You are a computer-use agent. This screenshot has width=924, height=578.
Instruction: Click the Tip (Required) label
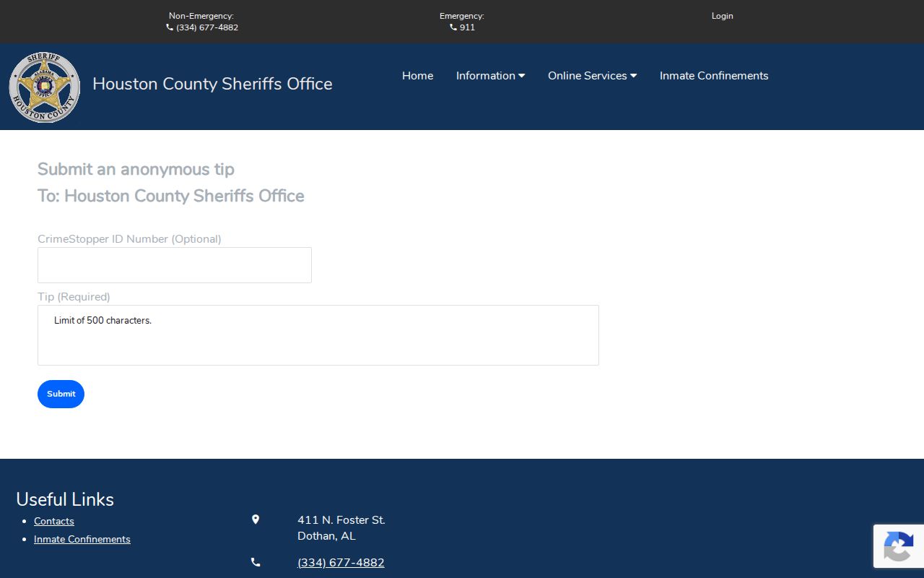click(x=74, y=297)
